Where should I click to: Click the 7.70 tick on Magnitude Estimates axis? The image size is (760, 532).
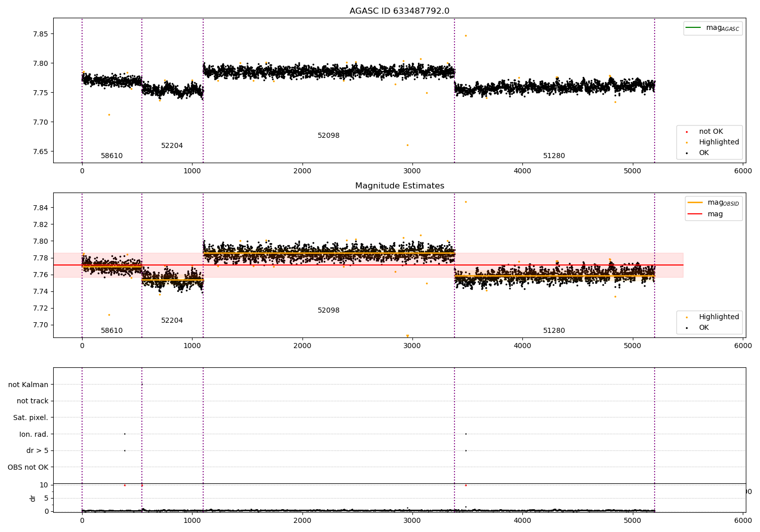tap(41, 325)
